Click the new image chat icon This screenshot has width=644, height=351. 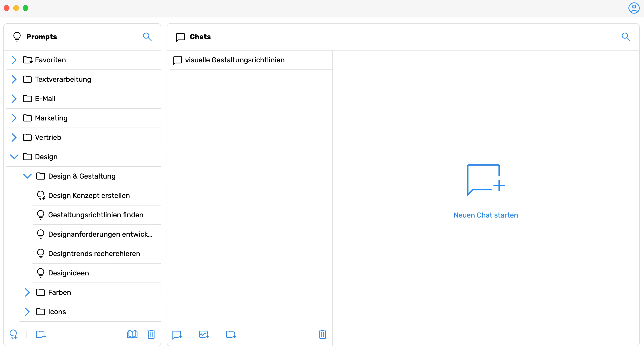204,334
